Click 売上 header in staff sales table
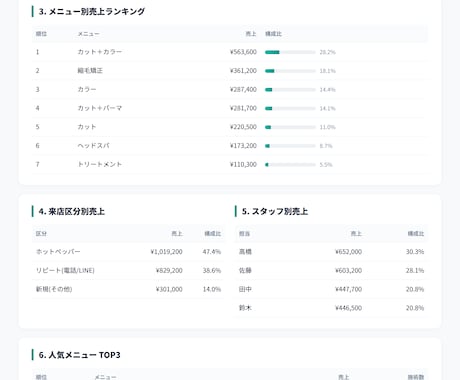Screen dimensions: 460x380 click(356, 234)
